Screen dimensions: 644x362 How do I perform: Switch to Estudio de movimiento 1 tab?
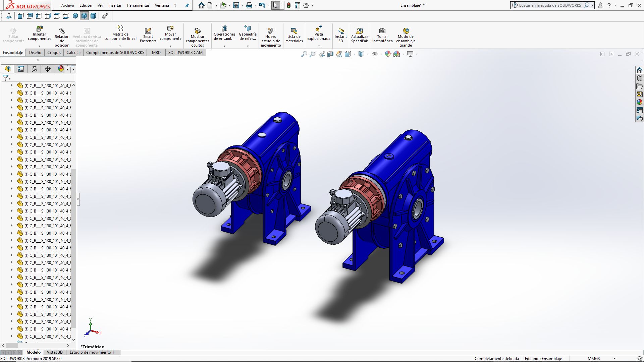point(92,352)
